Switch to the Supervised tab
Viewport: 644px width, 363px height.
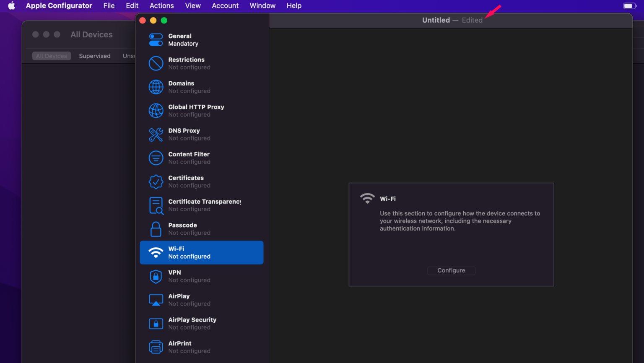[95, 56]
